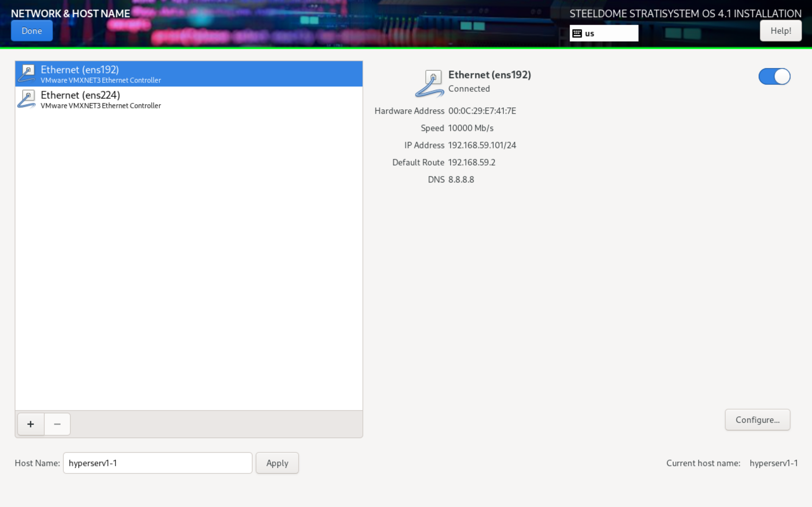This screenshot has width=812, height=507.
Task: Click the ens192 network cable icon in list
Action: tap(27, 73)
